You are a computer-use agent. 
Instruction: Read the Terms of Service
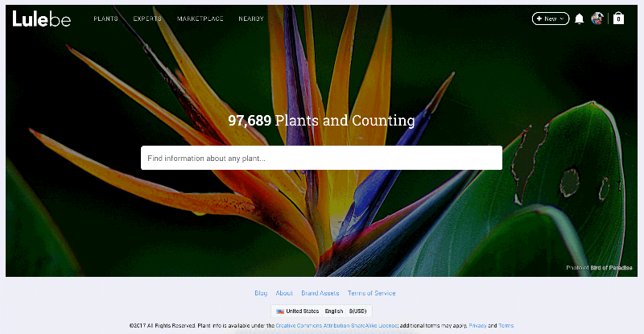[371, 293]
